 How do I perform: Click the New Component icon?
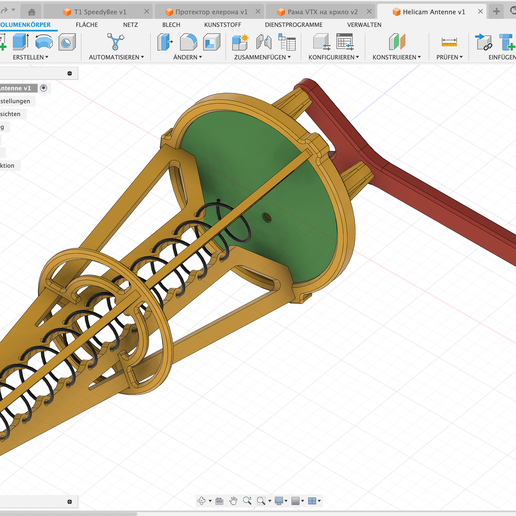tap(240, 42)
